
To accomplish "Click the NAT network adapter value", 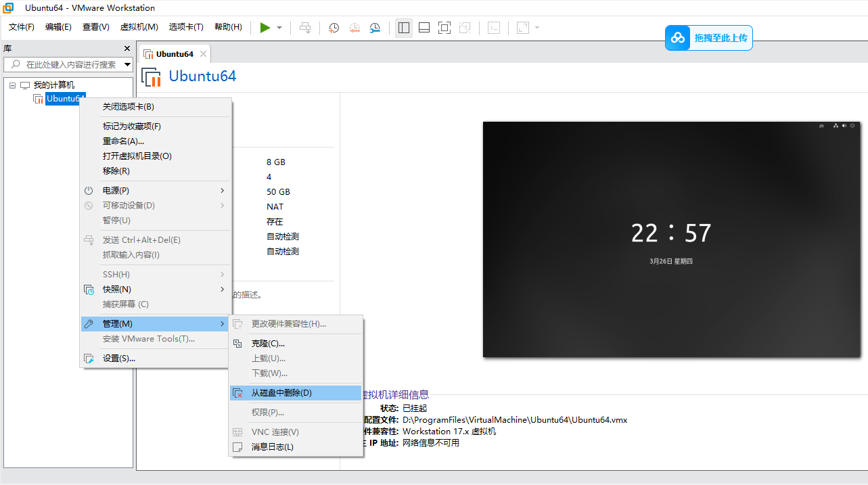I will [275, 207].
